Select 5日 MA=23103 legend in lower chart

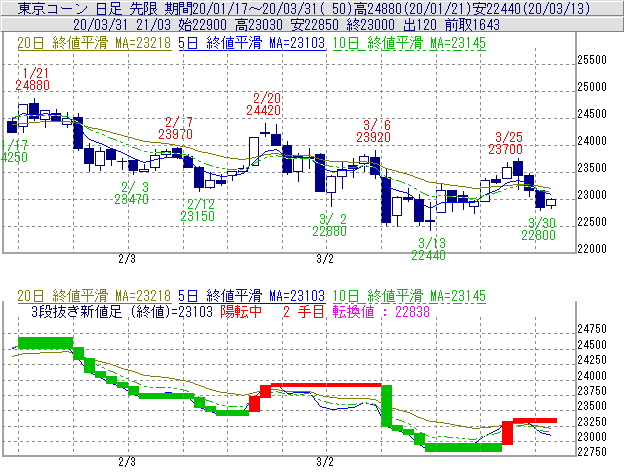tap(252, 296)
